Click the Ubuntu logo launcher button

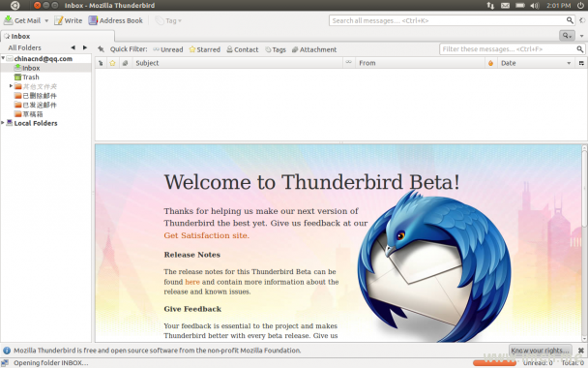click(x=15, y=5)
